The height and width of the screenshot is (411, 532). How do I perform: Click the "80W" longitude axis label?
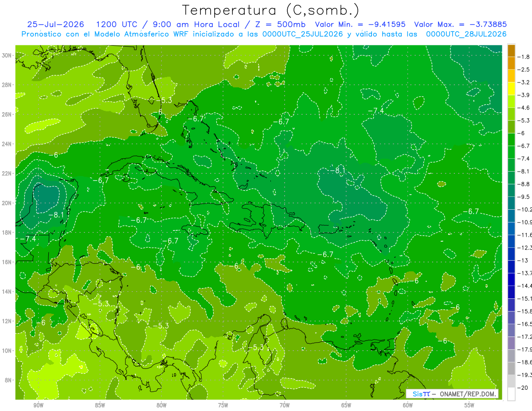[161, 405]
